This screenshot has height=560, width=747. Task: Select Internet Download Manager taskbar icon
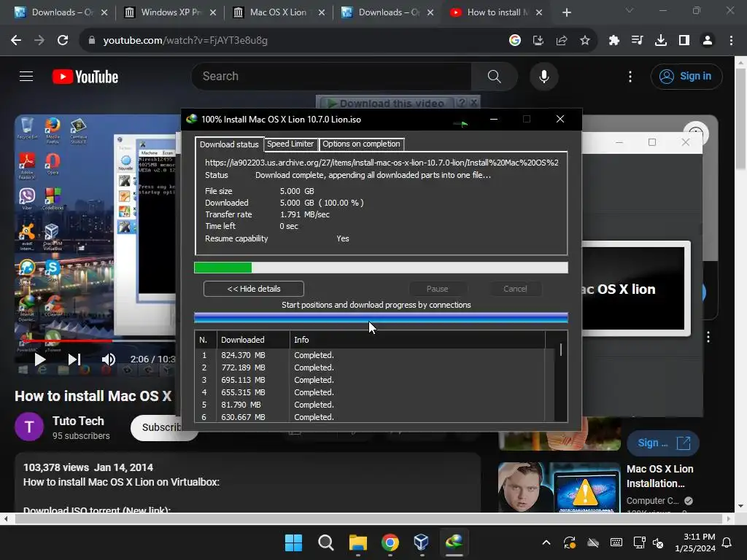click(454, 542)
